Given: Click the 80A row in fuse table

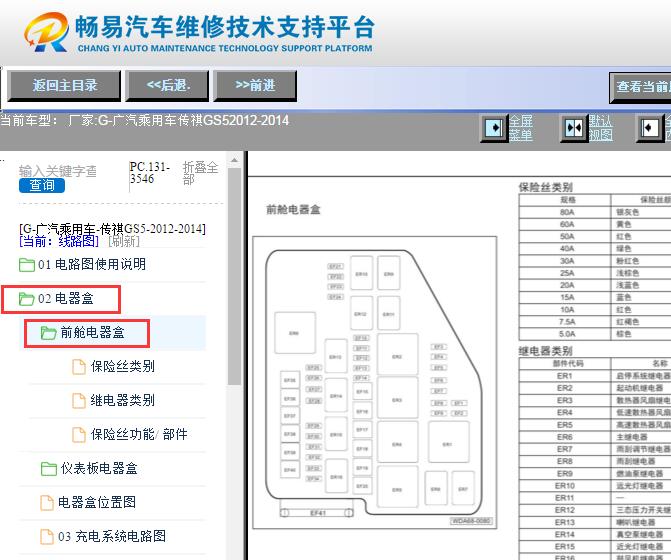Looking at the screenshot, I should [595, 212].
